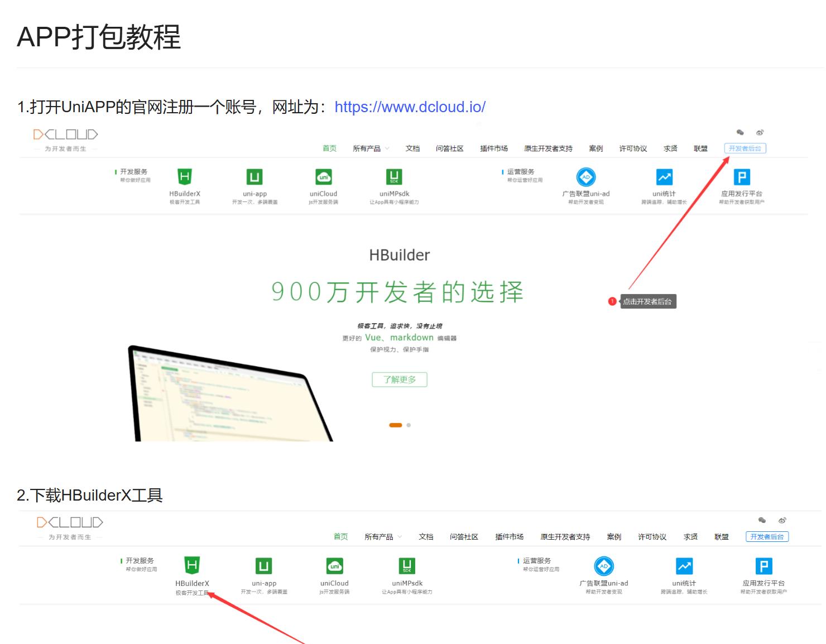Click the 了解更多 button under HBuilder banner
The width and height of the screenshot is (826, 644).
pos(400,379)
